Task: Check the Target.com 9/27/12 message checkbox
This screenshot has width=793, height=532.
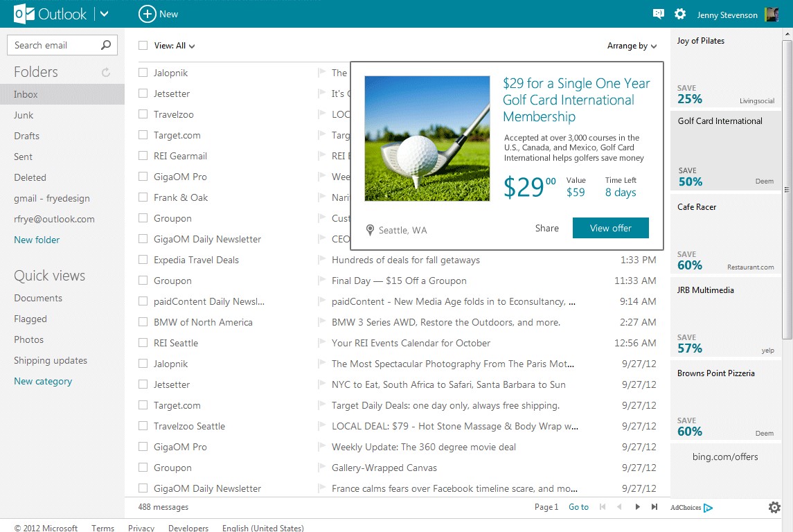Action: pyautogui.click(x=143, y=405)
